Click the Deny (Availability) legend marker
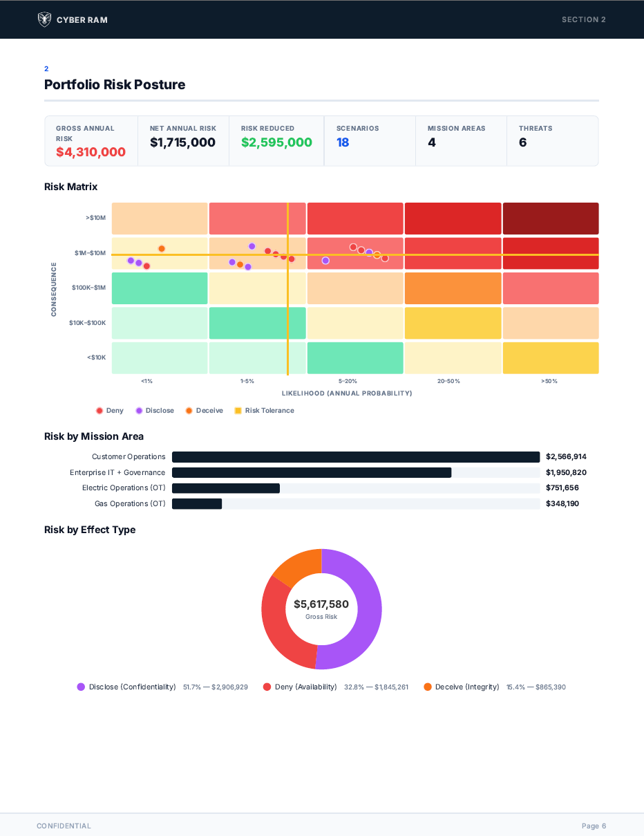 tap(267, 687)
